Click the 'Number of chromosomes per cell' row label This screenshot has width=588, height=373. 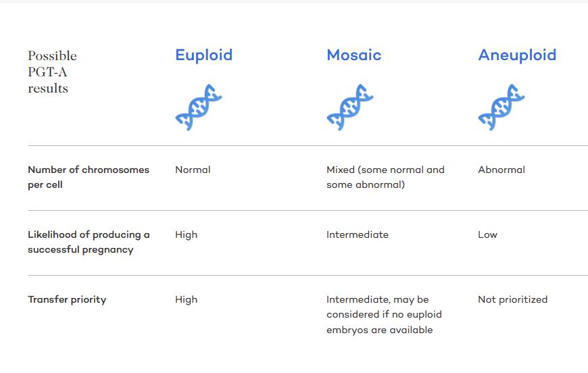(89, 177)
